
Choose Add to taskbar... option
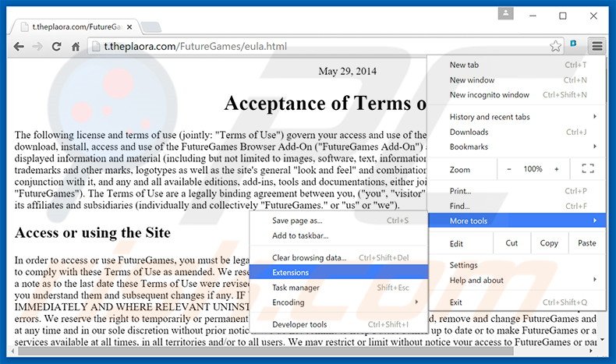[x=338, y=235]
